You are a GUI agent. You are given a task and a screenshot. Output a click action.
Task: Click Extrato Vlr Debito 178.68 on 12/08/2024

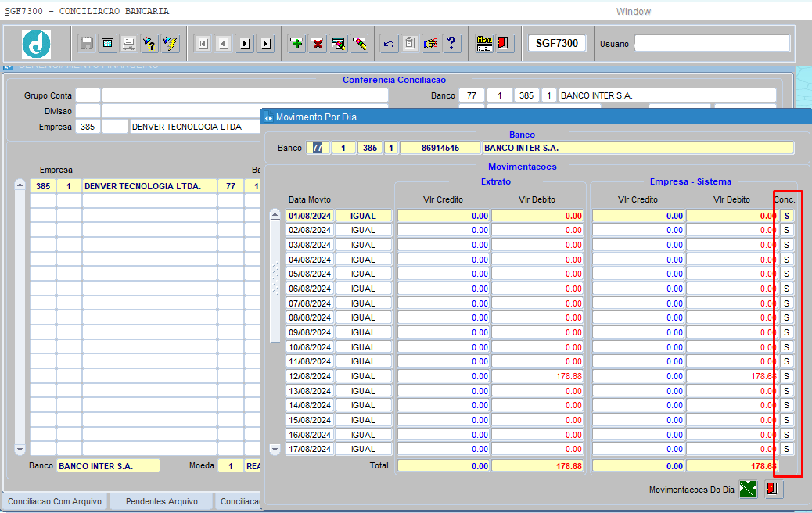pyautogui.click(x=537, y=376)
